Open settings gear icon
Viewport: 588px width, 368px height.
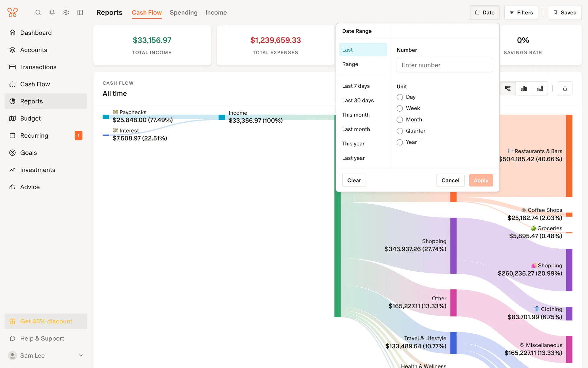(66, 13)
